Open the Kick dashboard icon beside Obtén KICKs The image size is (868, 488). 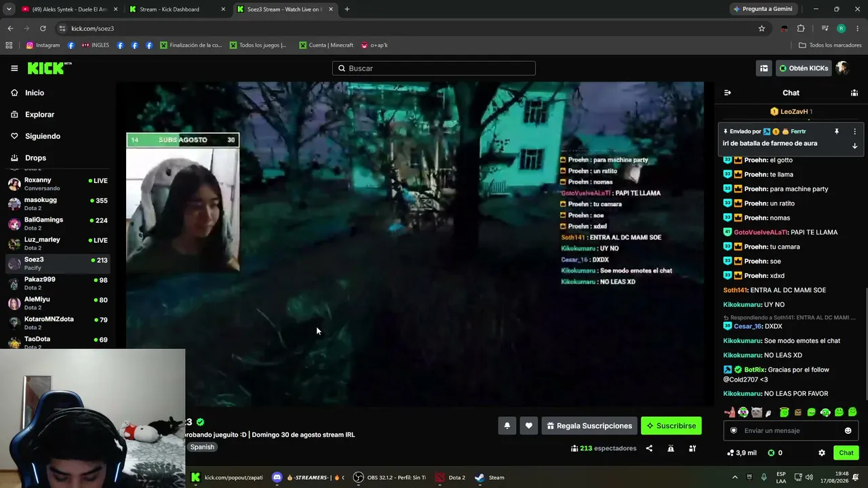(764, 68)
